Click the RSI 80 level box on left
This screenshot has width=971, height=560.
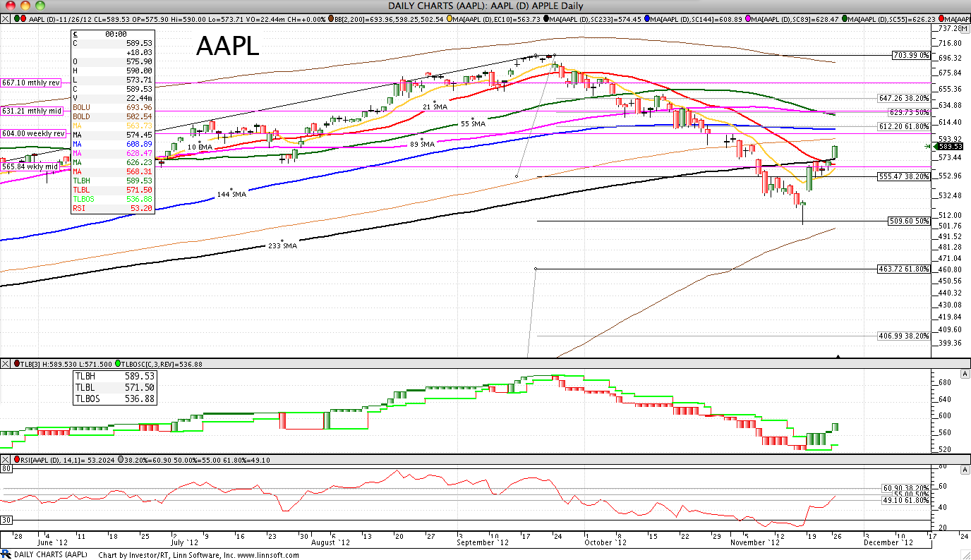tap(5, 469)
